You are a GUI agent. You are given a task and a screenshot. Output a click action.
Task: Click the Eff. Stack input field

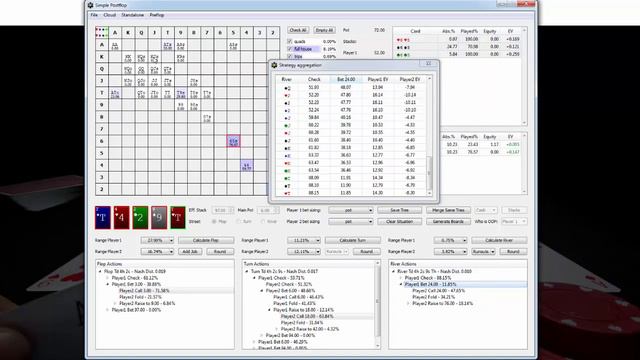tap(222, 210)
